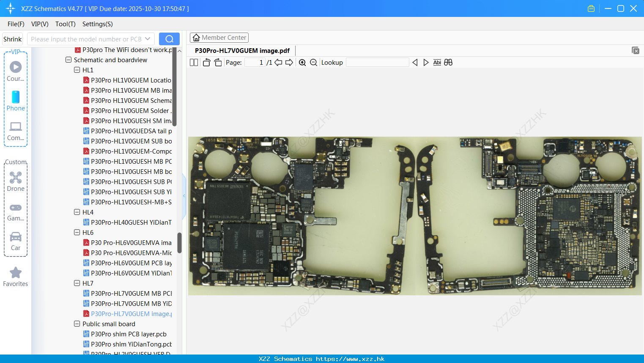Find previous lookup match
The width and height of the screenshot is (644, 363).
point(415,63)
